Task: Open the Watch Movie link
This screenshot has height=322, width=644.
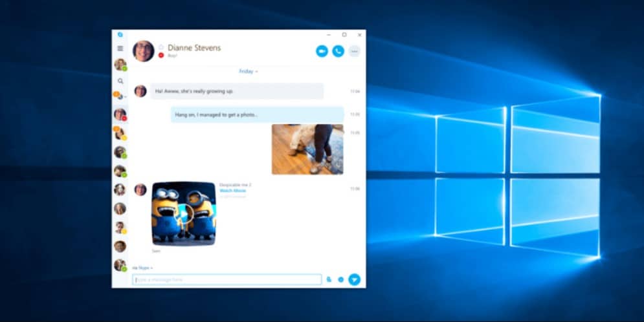Action: (232, 191)
